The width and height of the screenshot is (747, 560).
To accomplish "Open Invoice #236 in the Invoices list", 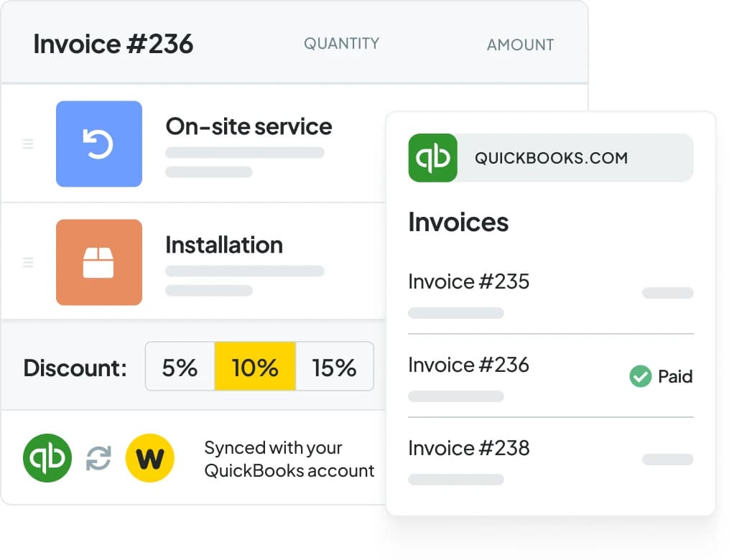I will click(551, 376).
